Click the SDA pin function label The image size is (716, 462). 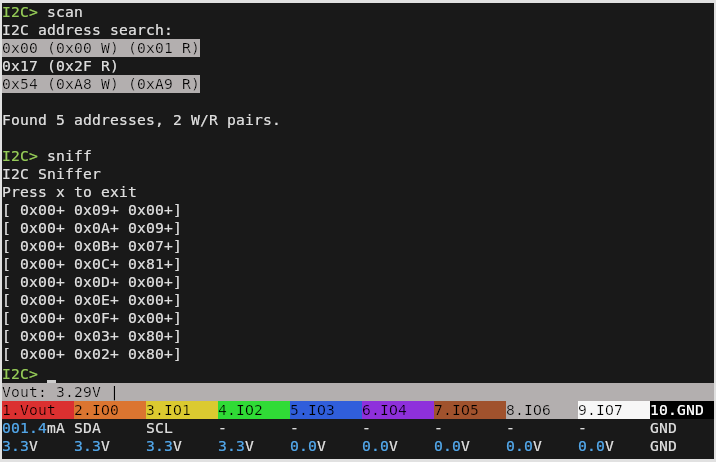coord(87,428)
